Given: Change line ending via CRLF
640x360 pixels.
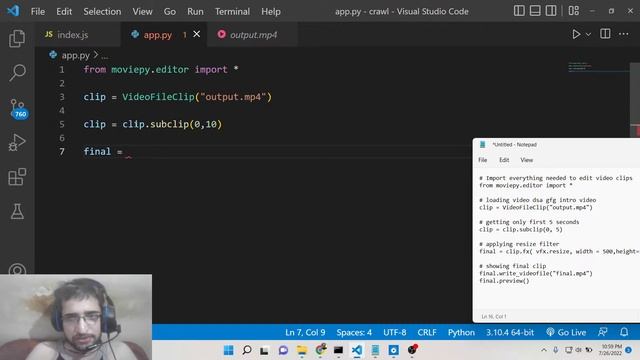Looking at the screenshot, I should [x=427, y=332].
